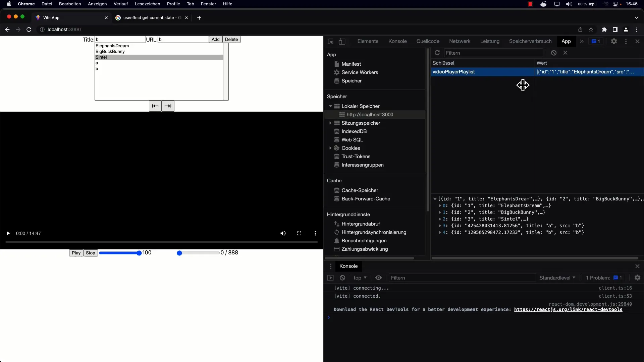This screenshot has height=362, width=644.
Task: Refresh the local storage table
Action: pos(437,53)
